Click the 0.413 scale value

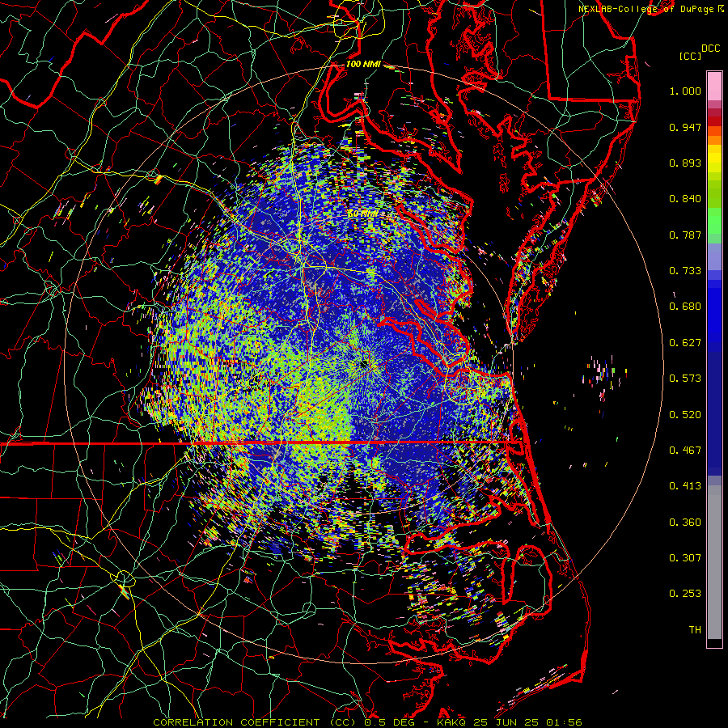685,486
